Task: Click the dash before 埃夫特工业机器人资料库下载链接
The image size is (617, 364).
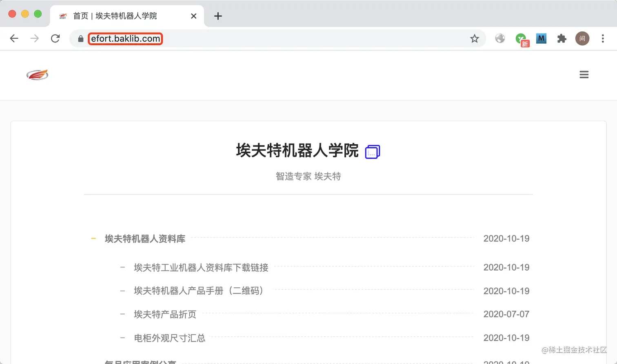Action: point(122,267)
